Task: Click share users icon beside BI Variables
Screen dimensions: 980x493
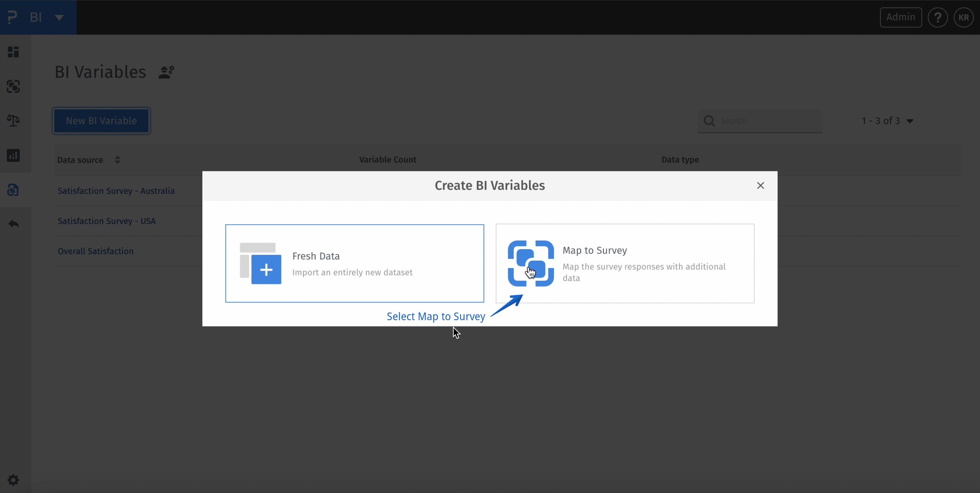Action: [166, 72]
